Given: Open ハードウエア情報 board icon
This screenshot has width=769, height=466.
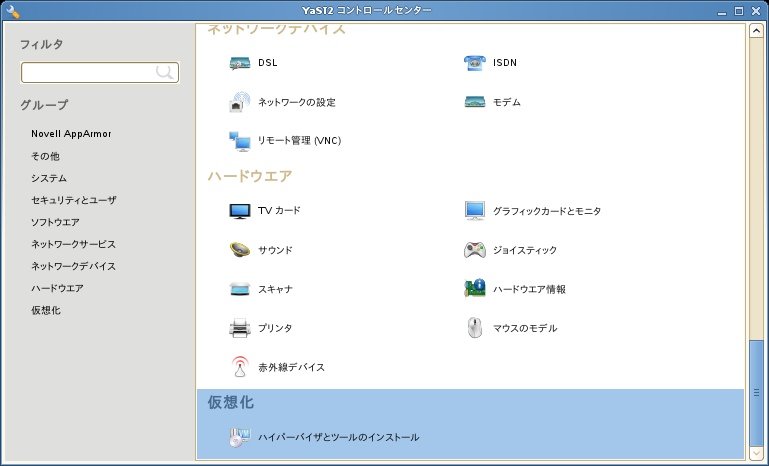Looking at the screenshot, I should 475,288.
